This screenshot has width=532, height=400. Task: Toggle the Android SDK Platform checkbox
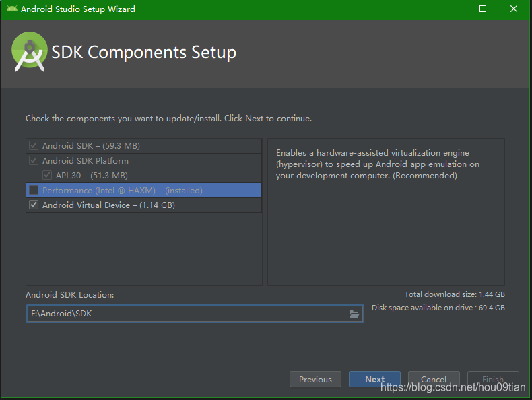tap(34, 160)
